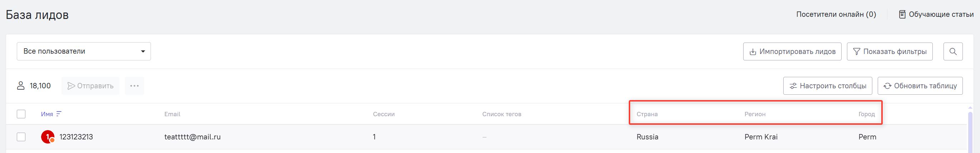
Task: Open Настроить столбцы column settings
Action: pos(827,86)
